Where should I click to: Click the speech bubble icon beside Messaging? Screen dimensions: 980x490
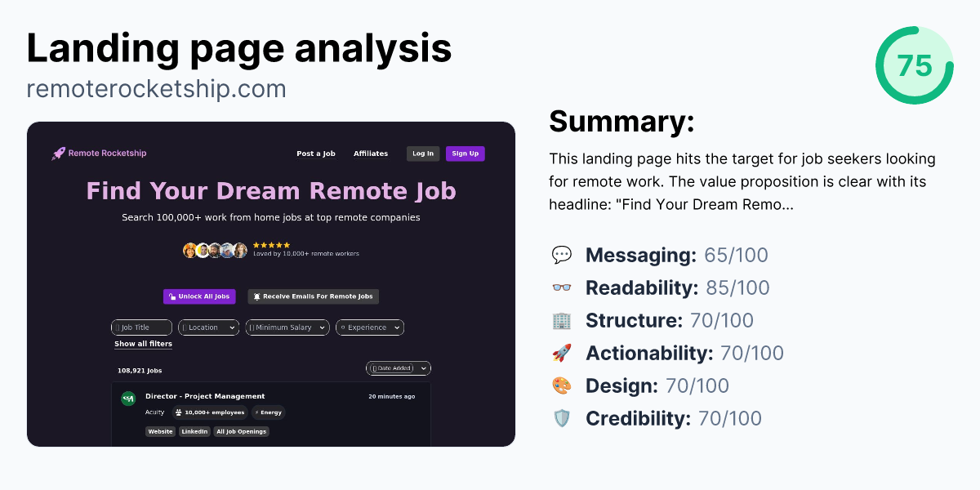pos(562,255)
